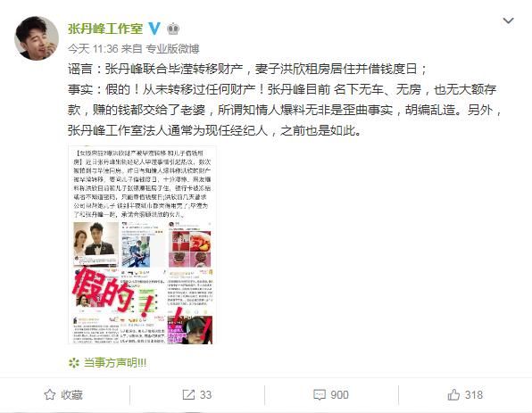Click the blue verified V badge

pyautogui.click(x=154, y=29)
